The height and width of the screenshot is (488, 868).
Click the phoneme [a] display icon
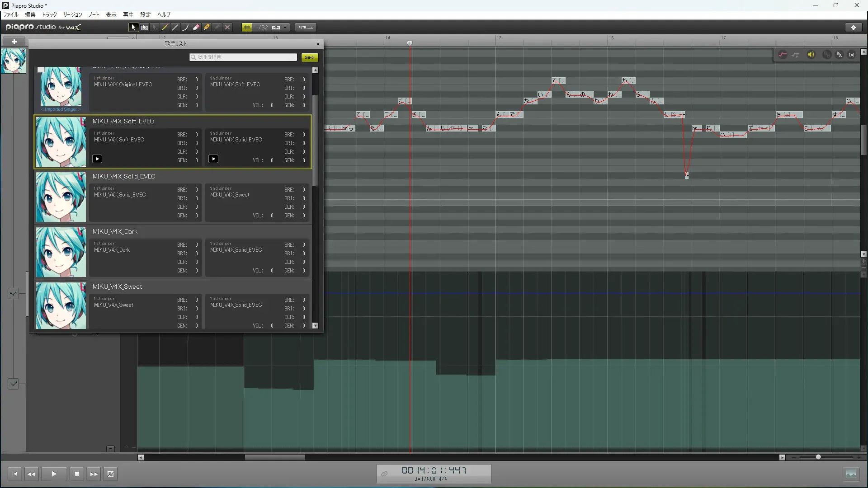pos(852,55)
